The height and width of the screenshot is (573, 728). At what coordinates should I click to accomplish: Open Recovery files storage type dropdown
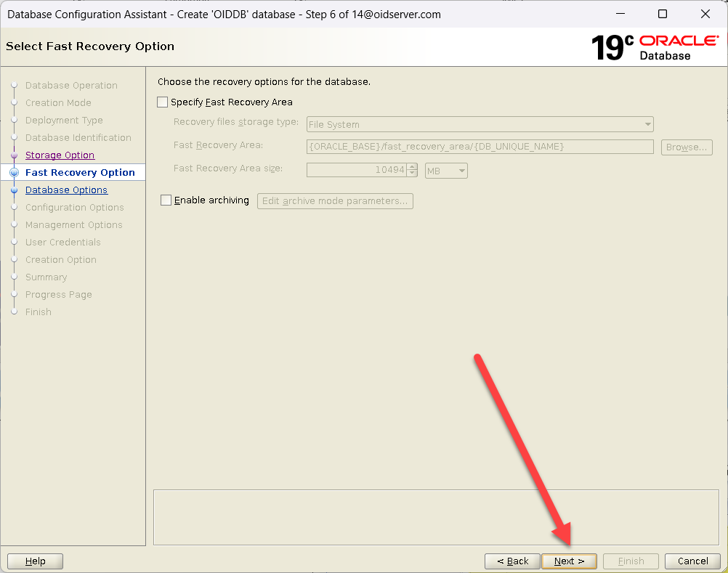(480, 124)
